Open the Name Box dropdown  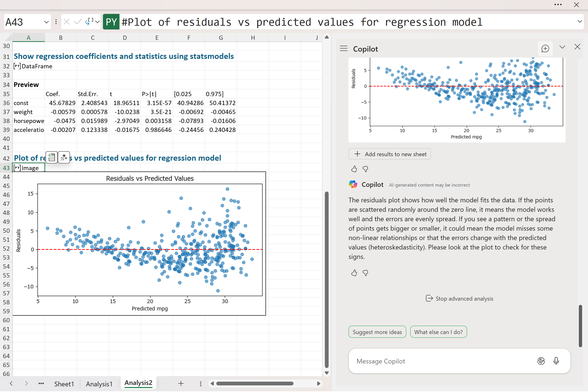click(x=46, y=22)
